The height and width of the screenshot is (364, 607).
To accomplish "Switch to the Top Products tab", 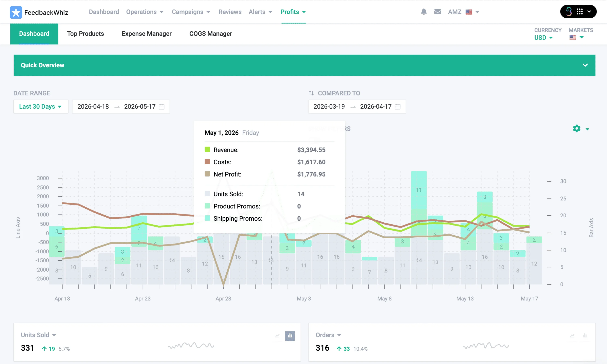I will 85,34.
